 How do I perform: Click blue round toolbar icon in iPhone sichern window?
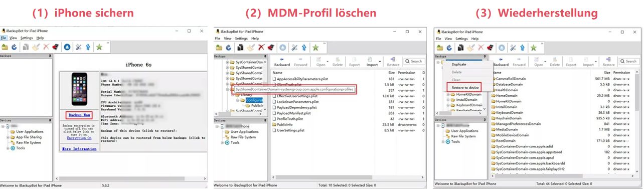pos(67,47)
